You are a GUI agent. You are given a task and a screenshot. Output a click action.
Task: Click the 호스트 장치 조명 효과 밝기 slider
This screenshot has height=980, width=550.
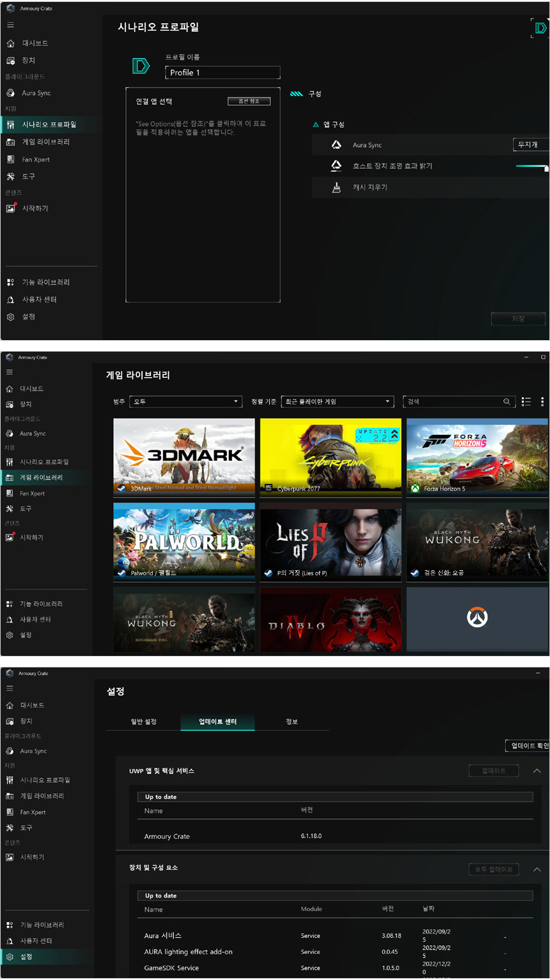531,166
